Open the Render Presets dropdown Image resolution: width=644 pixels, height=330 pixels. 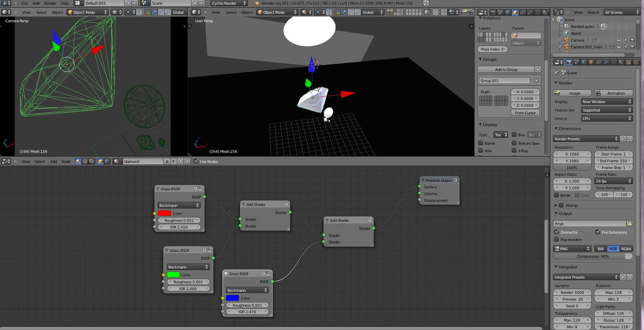coord(586,139)
